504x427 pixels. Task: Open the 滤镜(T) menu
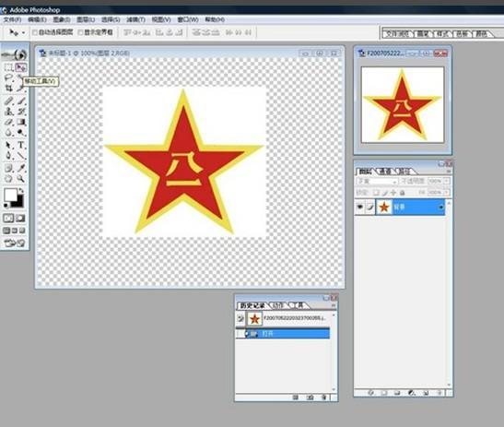click(x=136, y=19)
